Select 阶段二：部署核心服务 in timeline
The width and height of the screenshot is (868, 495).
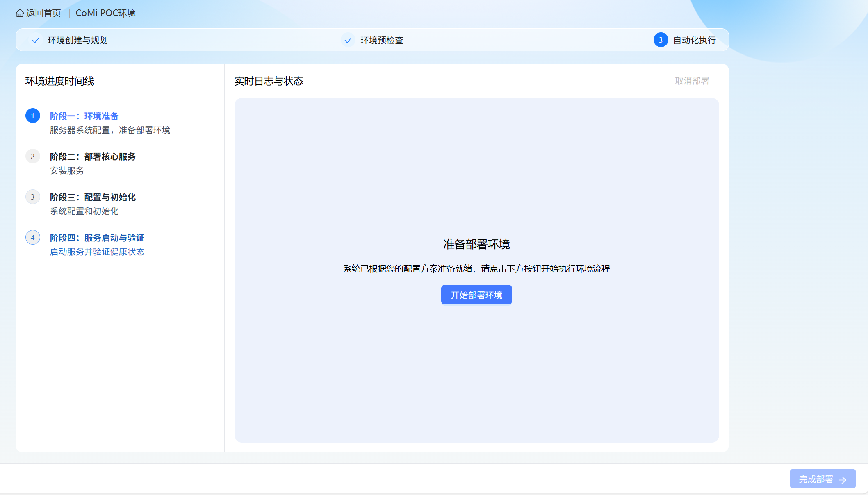[93, 157]
